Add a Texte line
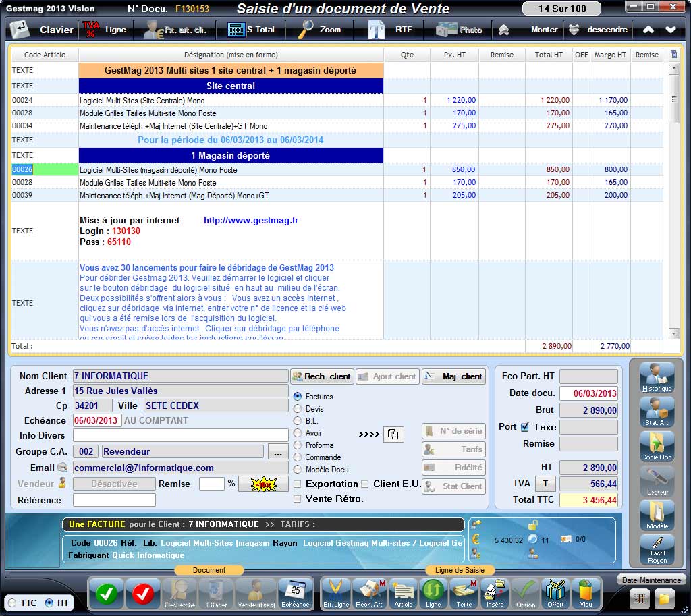The image size is (691, 616). 464,594
